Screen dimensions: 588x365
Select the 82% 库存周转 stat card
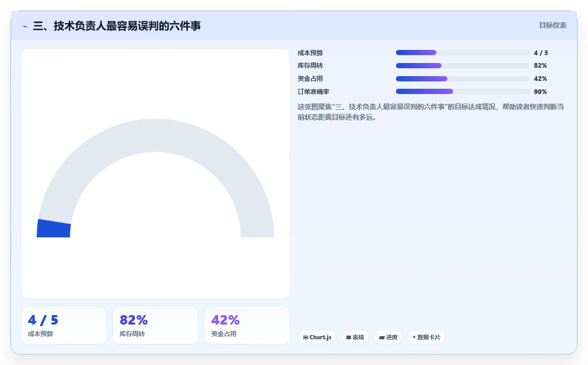(155, 325)
